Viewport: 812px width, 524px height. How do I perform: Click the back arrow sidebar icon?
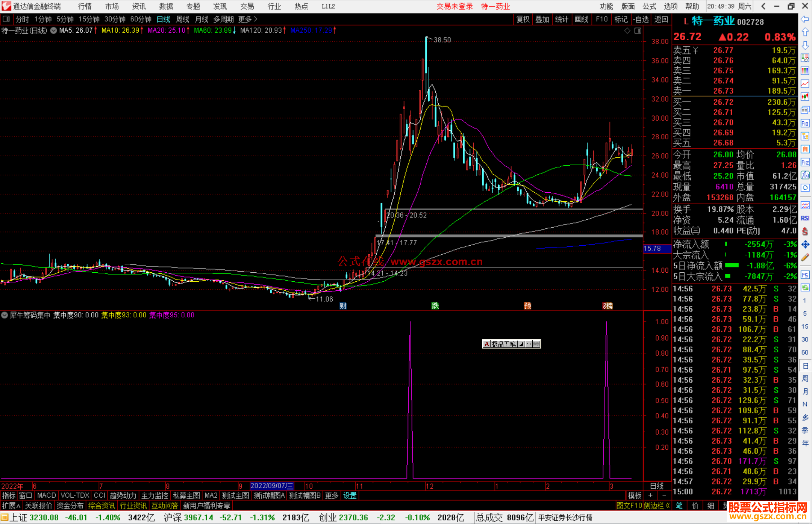point(805,19)
